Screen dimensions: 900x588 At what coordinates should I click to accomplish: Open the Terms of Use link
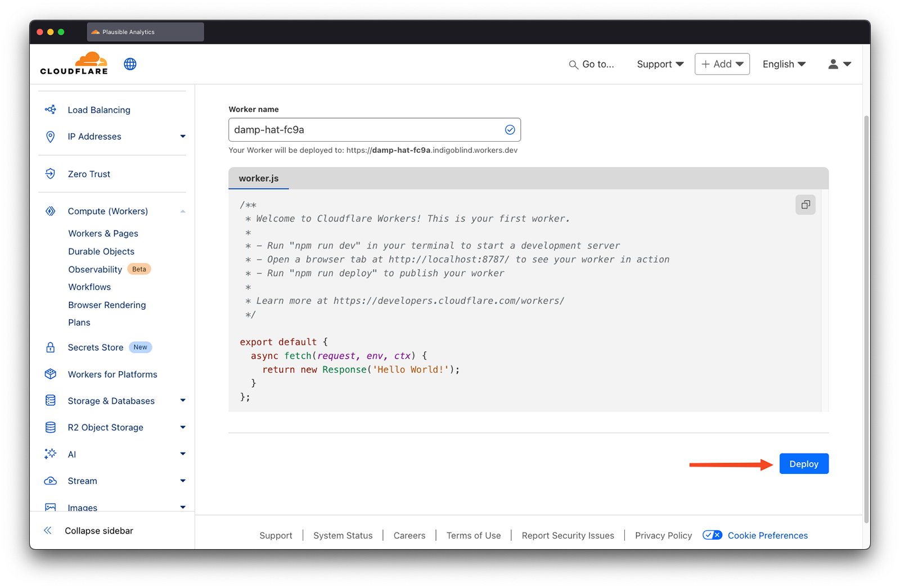tap(473, 535)
